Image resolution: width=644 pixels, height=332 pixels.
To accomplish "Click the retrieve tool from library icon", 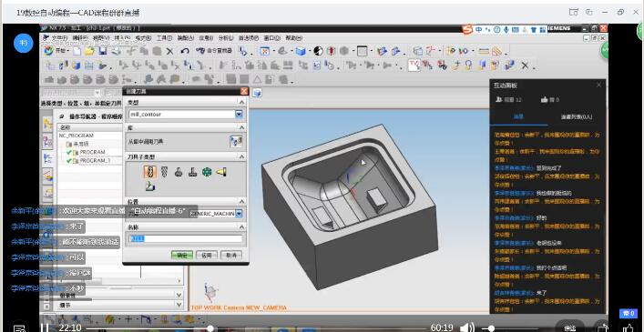I will pyautogui.click(x=236, y=142).
